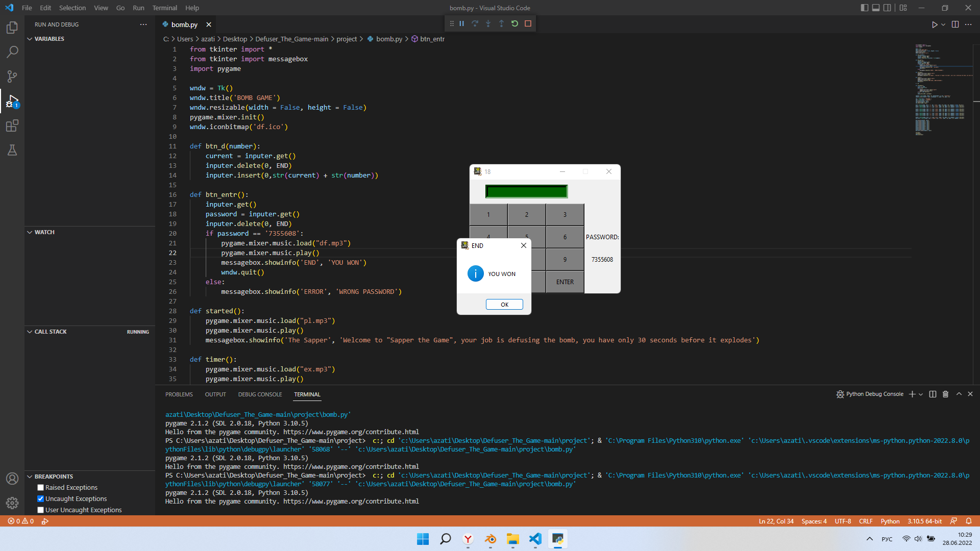Enable Raised Exceptions breakpoint
Image resolution: width=980 pixels, height=551 pixels.
point(41,488)
